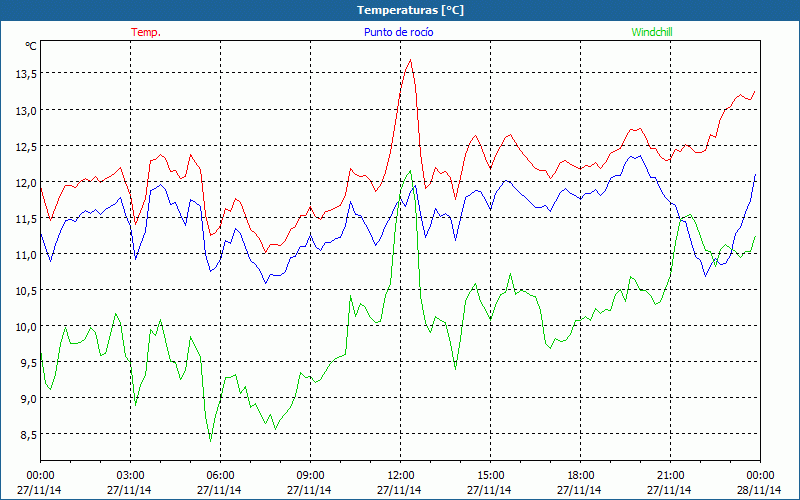Click the blue 'Punto de rocío' legend label
Viewport: 800px width, 500px height.
[398, 32]
